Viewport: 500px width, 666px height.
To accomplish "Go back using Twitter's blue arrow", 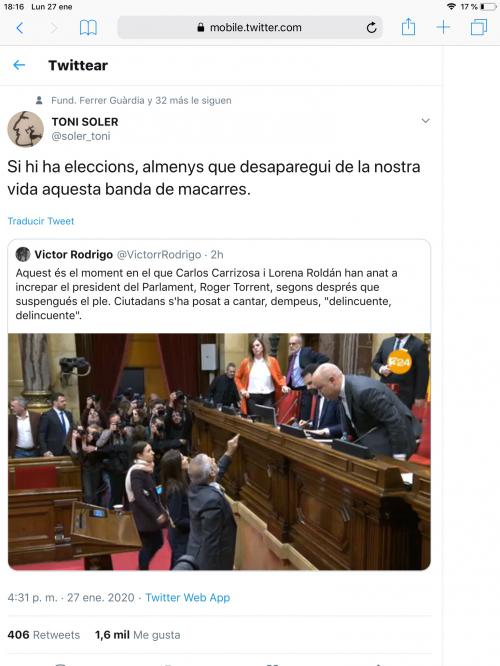I will 19,65.
